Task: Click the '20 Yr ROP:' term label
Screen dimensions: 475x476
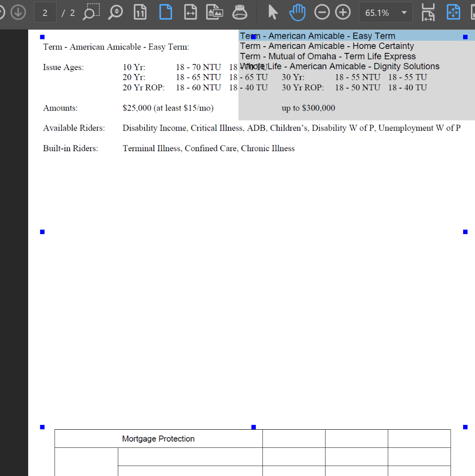Action: point(144,88)
